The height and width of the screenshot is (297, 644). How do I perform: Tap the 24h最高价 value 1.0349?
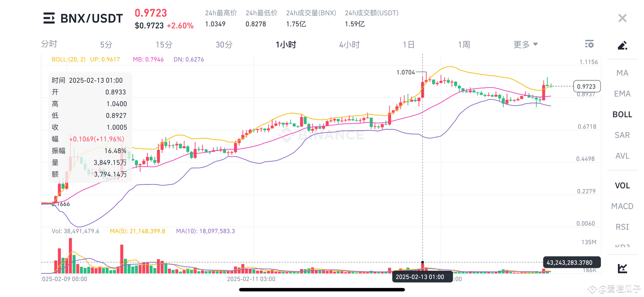point(215,24)
